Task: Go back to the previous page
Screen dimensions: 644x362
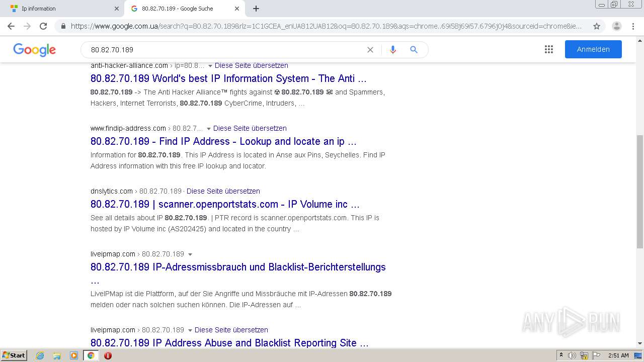Action: pos(11,26)
